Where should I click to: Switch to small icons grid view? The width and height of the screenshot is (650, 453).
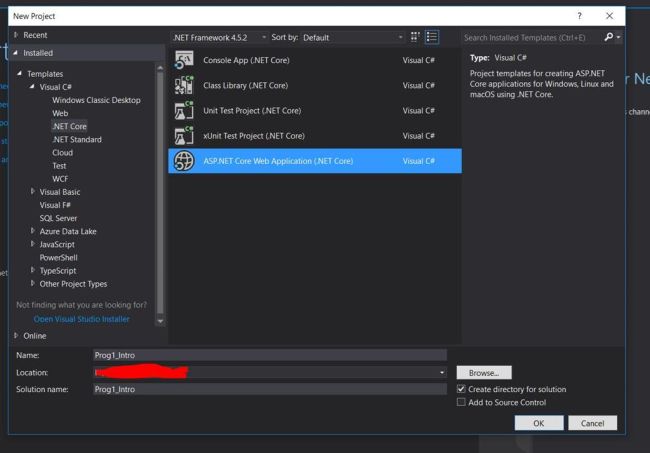tap(415, 37)
